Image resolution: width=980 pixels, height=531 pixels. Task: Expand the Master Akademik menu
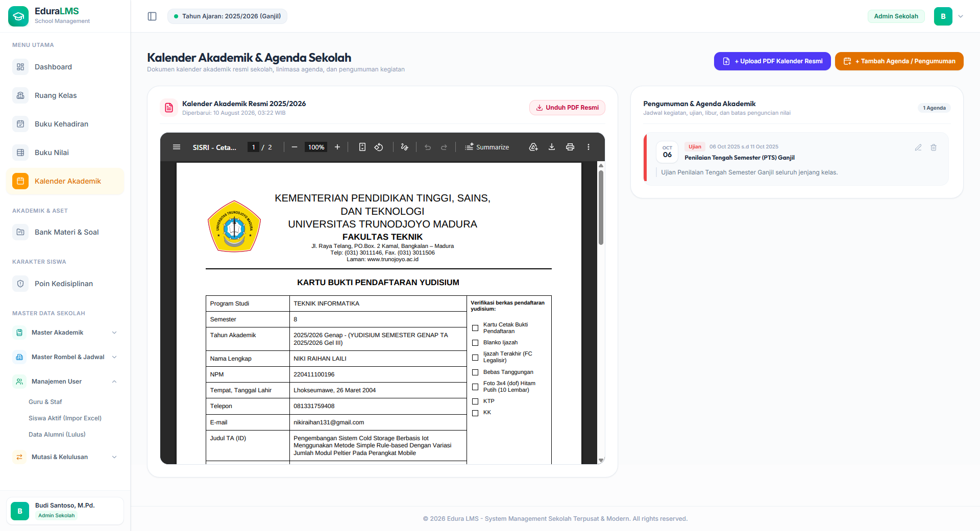pos(65,333)
